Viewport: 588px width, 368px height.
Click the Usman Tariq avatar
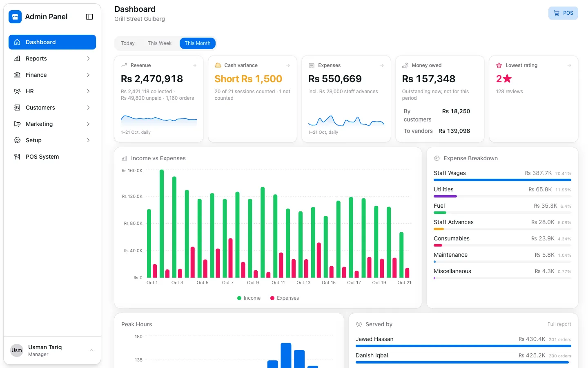click(17, 350)
